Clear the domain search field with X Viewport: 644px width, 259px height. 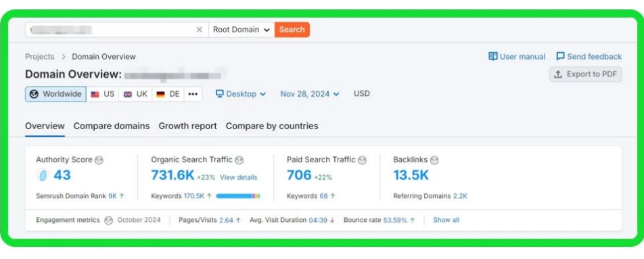(x=199, y=30)
